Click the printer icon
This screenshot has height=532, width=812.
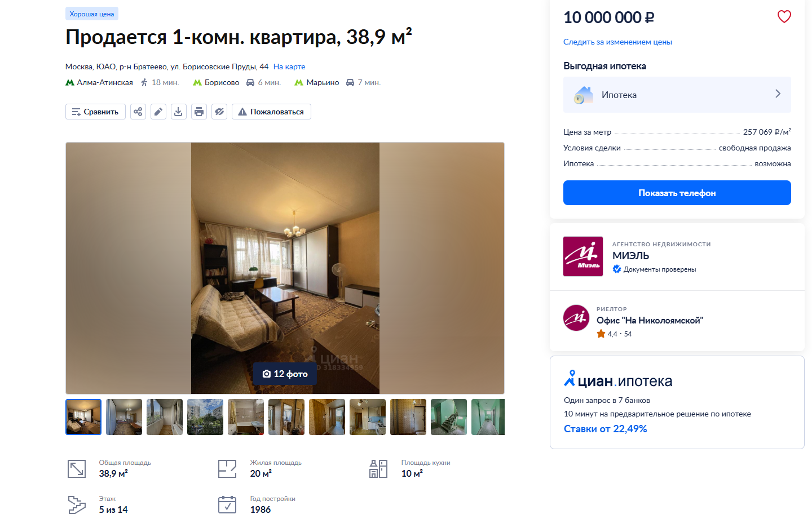click(199, 112)
